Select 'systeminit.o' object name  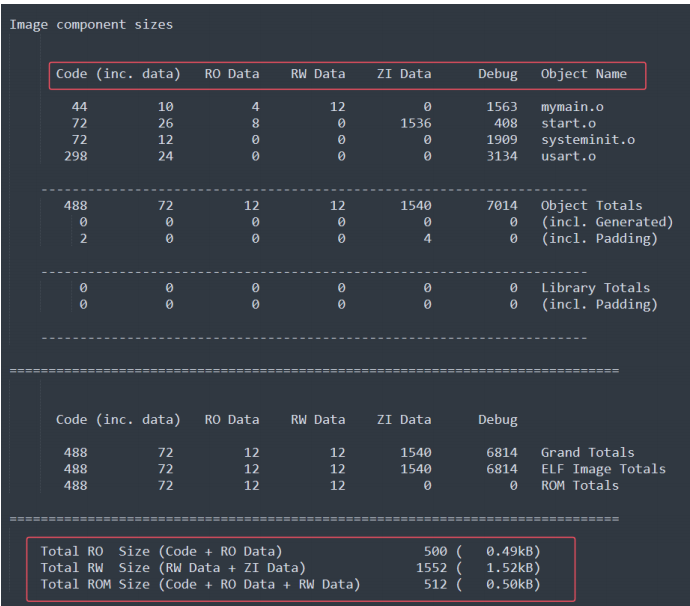pos(587,140)
